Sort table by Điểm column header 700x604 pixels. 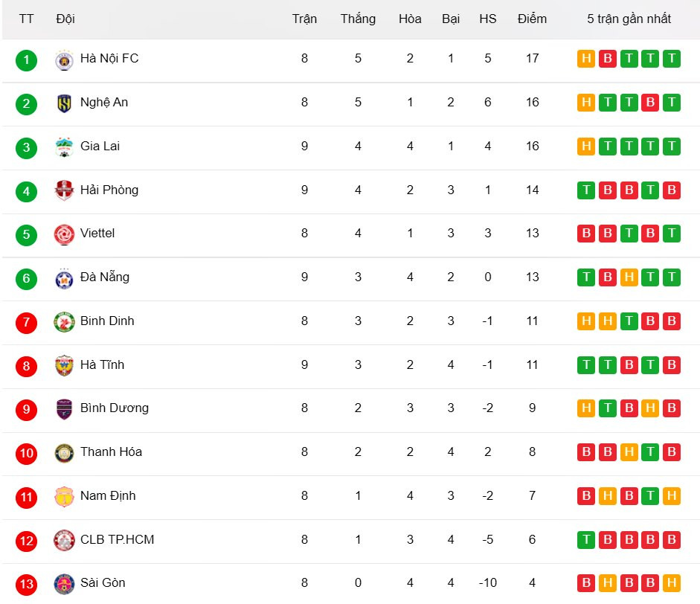[532, 19]
